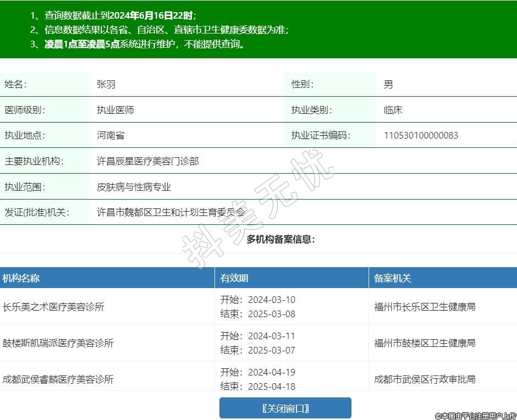Screen dimensions: 517x420
Task: Click the 福州市长乐区卫生健康局 cell
Action: click(x=425, y=307)
